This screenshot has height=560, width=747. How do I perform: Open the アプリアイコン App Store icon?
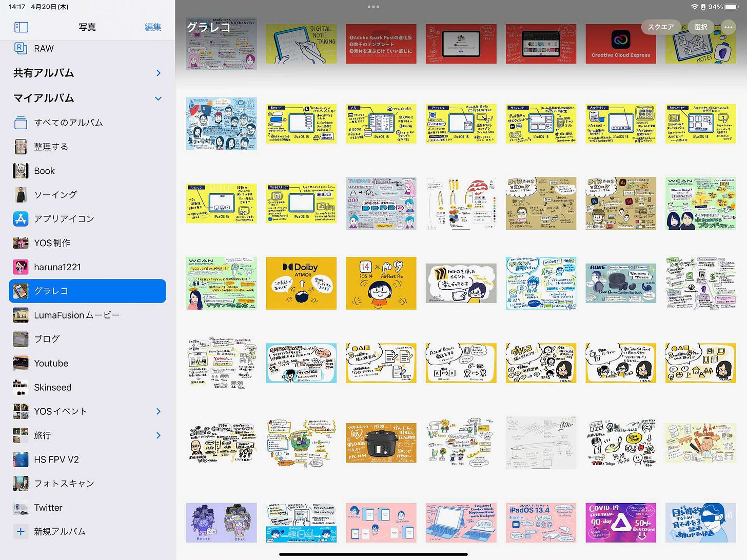tap(21, 219)
